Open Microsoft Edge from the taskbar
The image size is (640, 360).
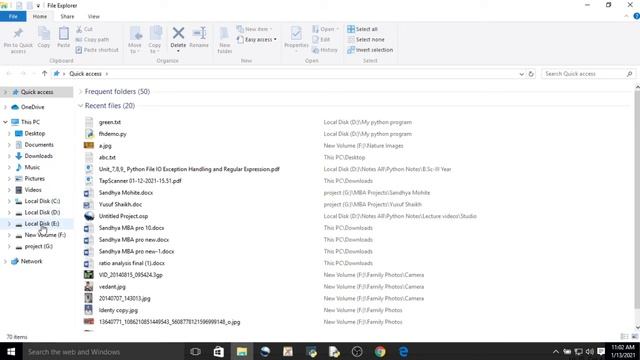point(403,351)
